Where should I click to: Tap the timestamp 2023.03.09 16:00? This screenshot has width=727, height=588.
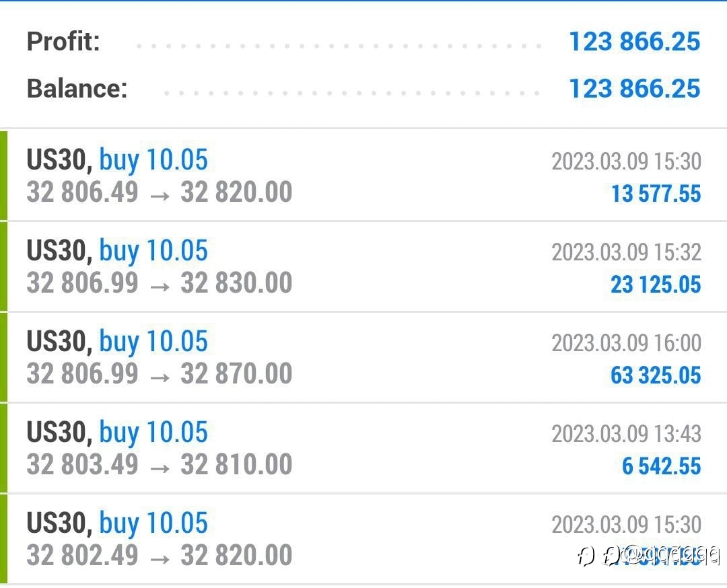[x=627, y=343]
